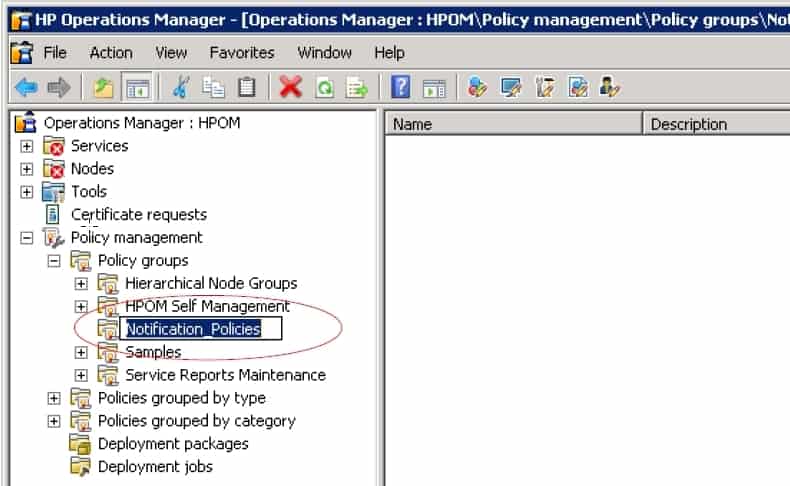The image size is (790, 486).
Task: Click the red X Delete toolbar icon
Action: point(291,87)
